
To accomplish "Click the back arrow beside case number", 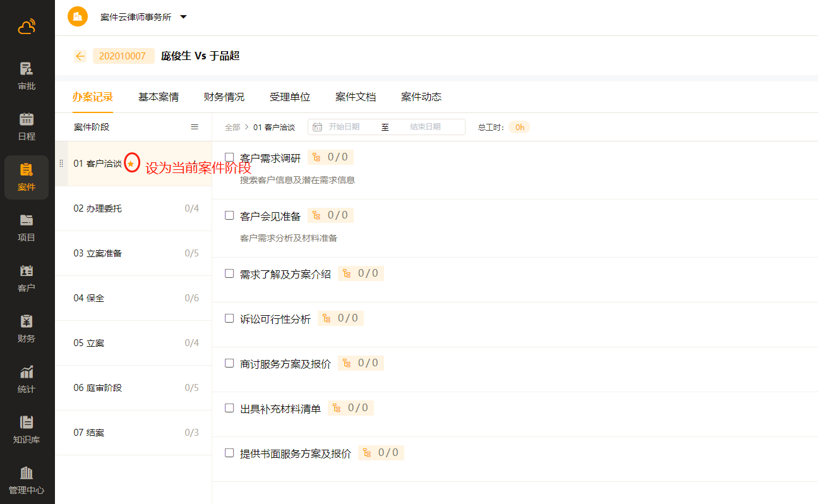I will point(80,56).
